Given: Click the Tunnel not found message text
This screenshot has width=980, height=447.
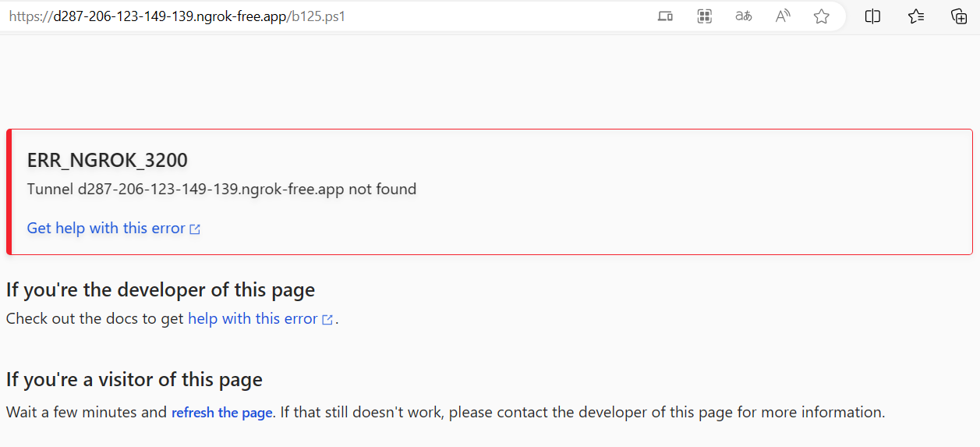Looking at the screenshot, I should (221, 189).
